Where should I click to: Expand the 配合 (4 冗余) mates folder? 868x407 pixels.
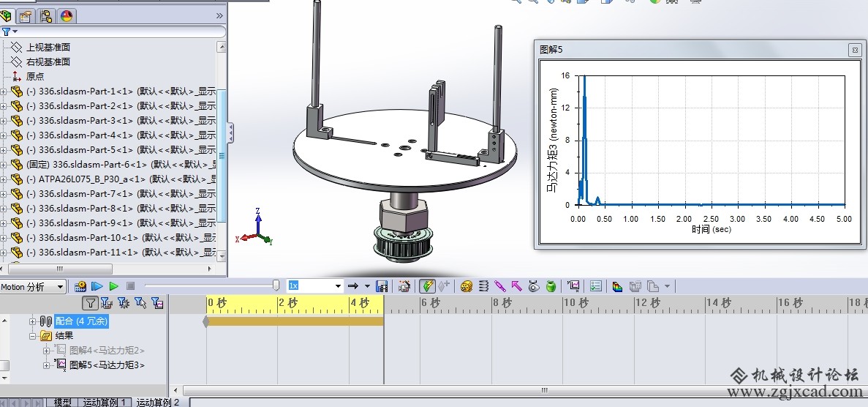(33, 321)
